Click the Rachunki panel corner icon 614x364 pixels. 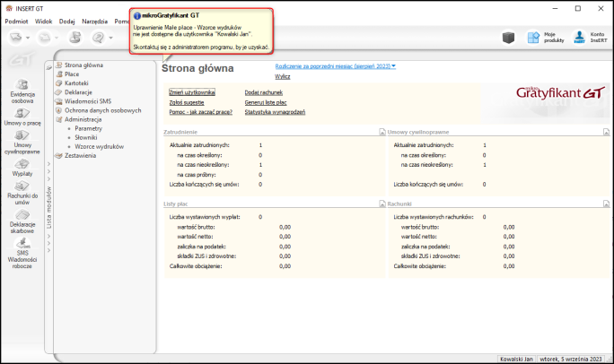(x=606, y=204)
